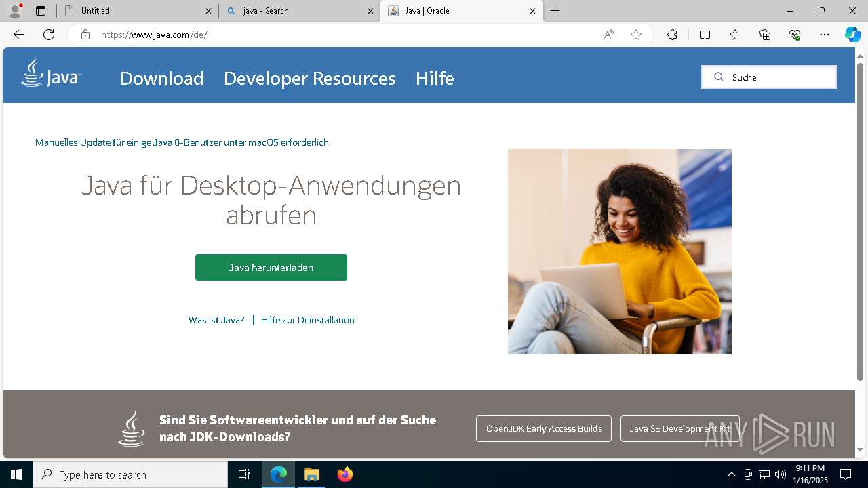Open notification center icon
This screenshot has width=868, height=488.
point(846,474)
